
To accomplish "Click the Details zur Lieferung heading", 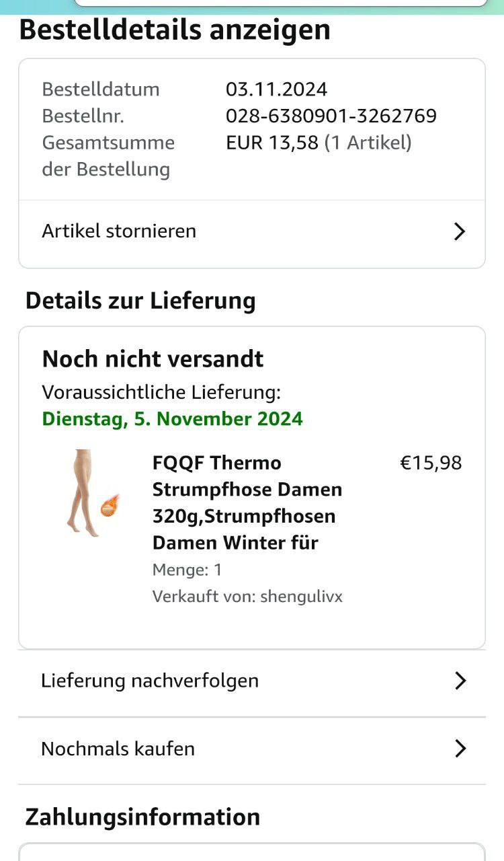I will (140, 301).
